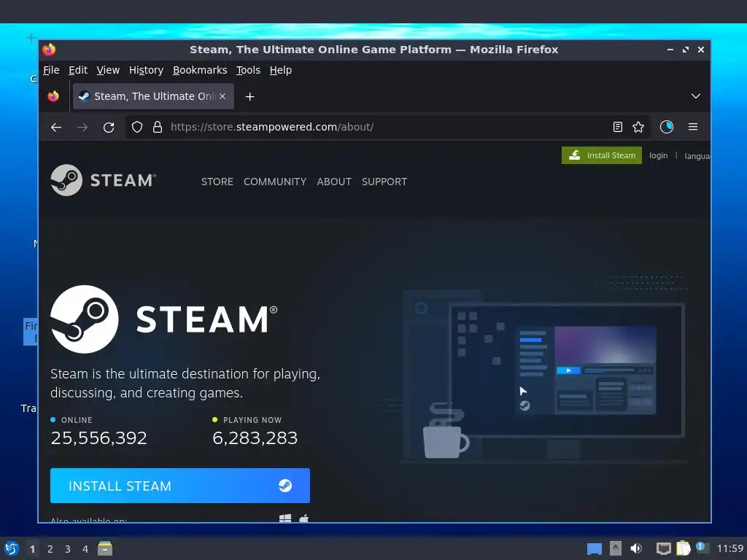Select the Steam browser tab
The image size is (747, 560).
click(x=153, y=96)
